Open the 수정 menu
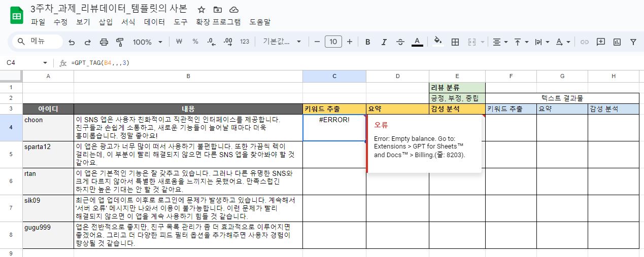 (x=60, y=22)
